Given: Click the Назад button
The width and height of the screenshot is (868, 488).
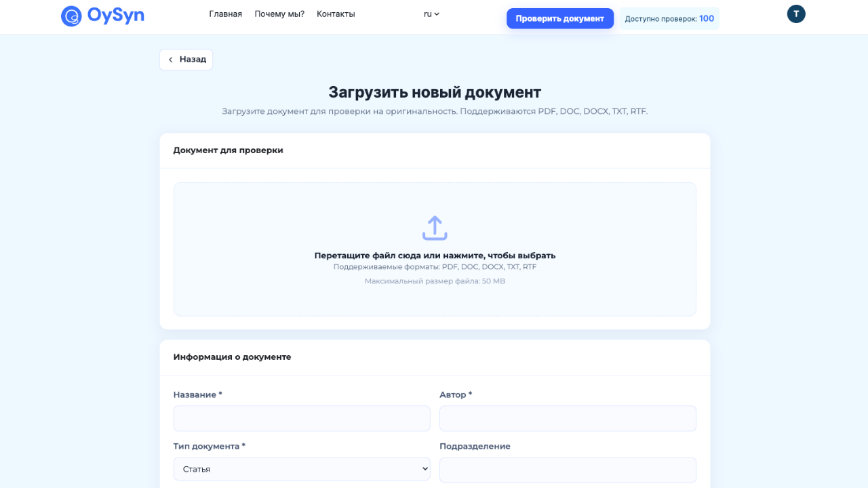Looking at the screenshot, I should pos(186,60).
